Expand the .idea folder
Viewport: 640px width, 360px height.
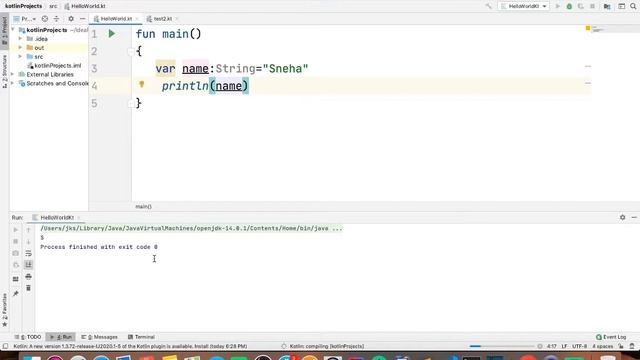(x=20, y=39)
